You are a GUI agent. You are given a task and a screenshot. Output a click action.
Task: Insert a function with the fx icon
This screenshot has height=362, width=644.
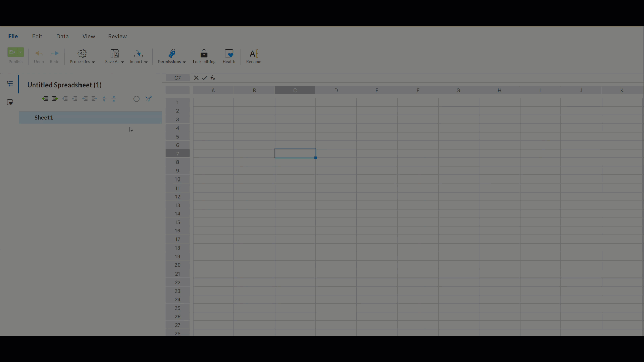[212, 78]
